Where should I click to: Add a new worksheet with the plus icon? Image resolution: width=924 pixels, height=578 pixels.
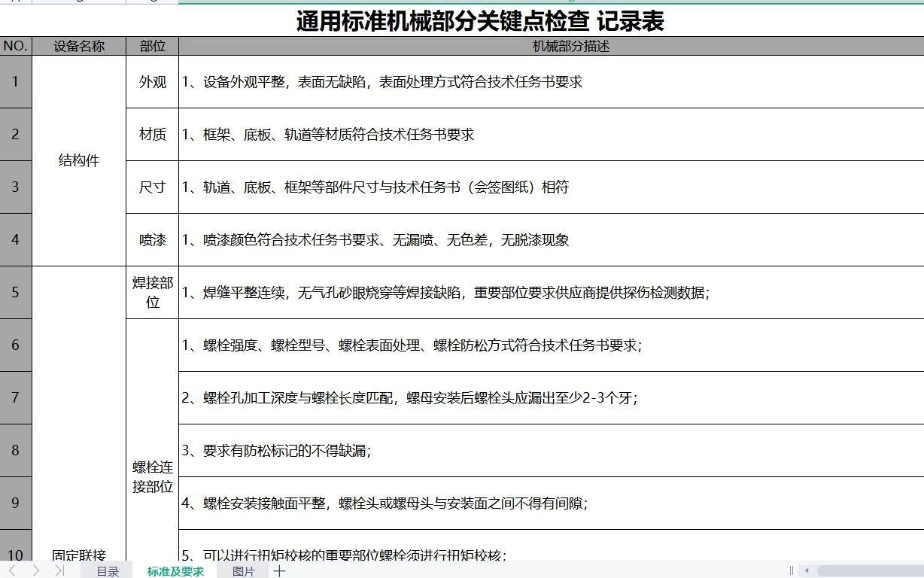279,570
